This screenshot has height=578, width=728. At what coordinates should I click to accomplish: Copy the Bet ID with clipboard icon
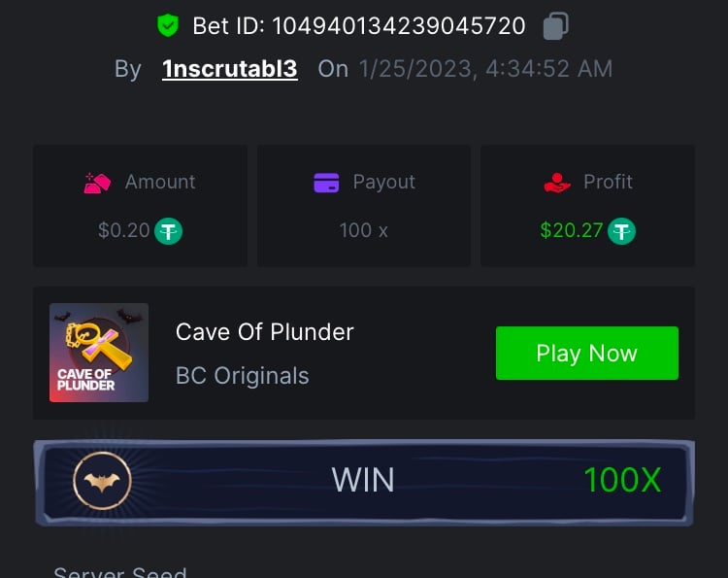tap(556, 26)
